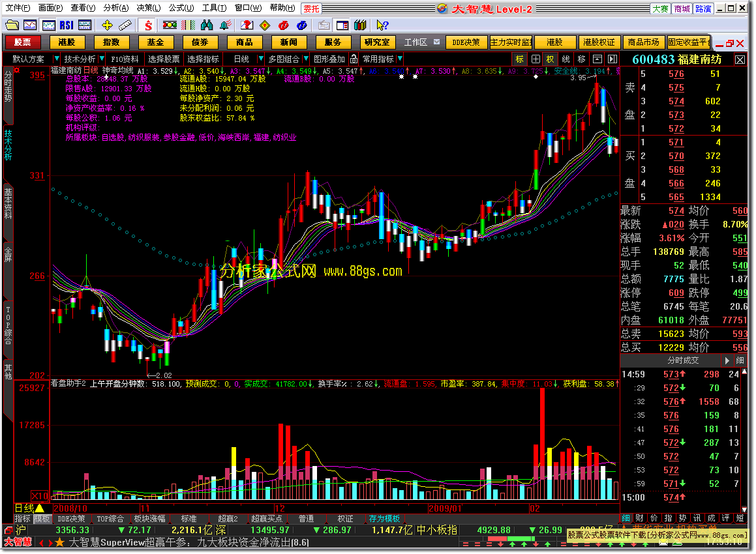Image resolution: width=756 pixels, height=554 pixels.
Task: Open the binoculars search icon
Action: 206,25
